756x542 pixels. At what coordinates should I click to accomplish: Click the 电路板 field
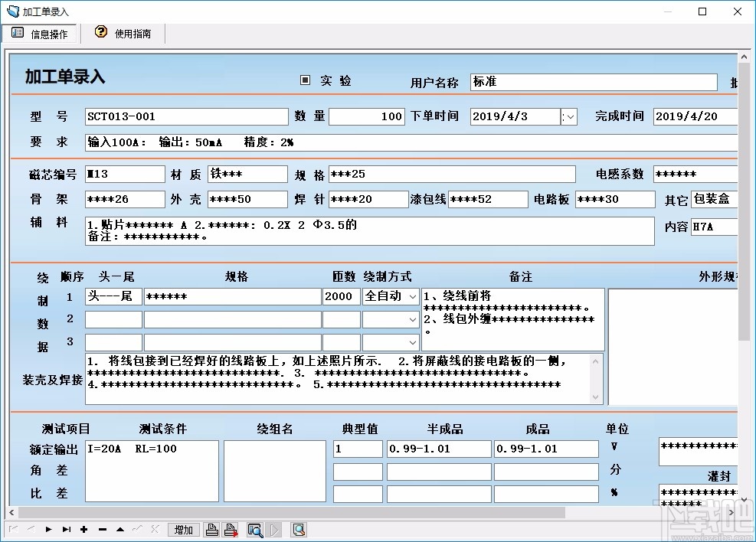click(615, 200)
